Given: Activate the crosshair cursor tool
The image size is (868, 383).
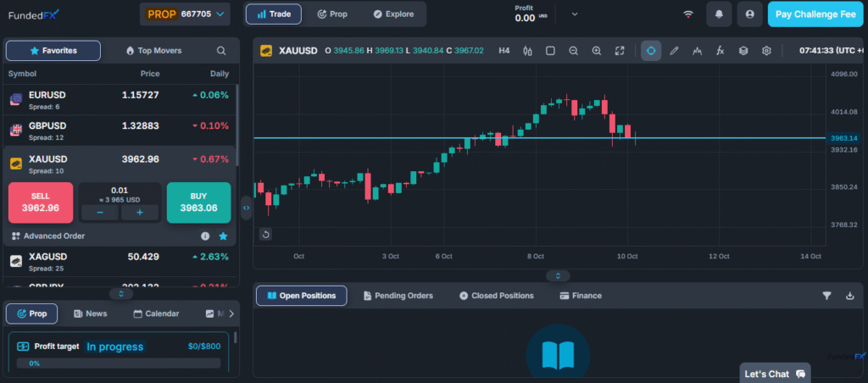Looking at the screenshot, I should click(x=651, y=51).
